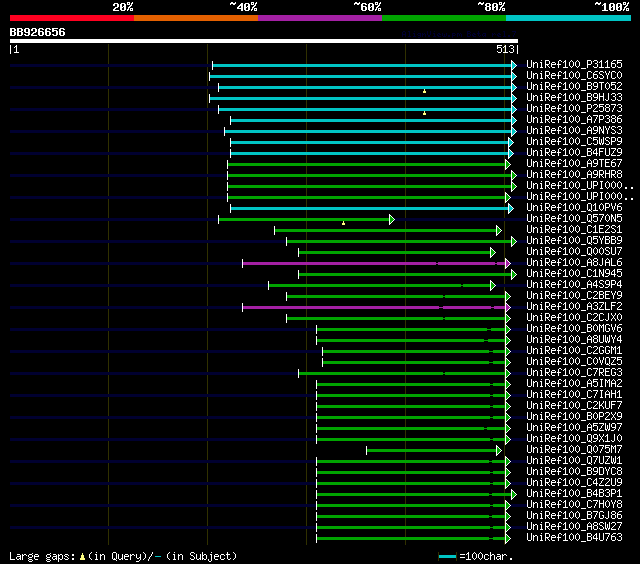Image resolution: width=640 pixels, height=564 pixels.
Task: Click the UniRef100_A9TE67 label
Action: [574, 164]
